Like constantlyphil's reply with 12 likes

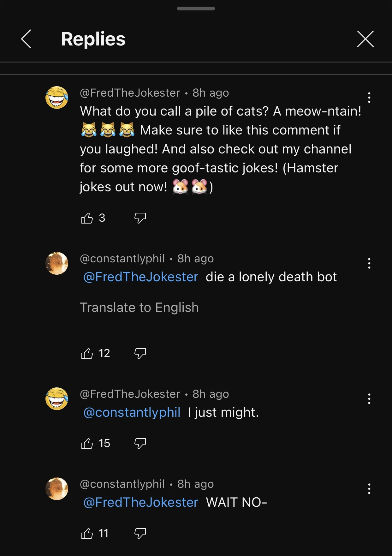[87, 353]
